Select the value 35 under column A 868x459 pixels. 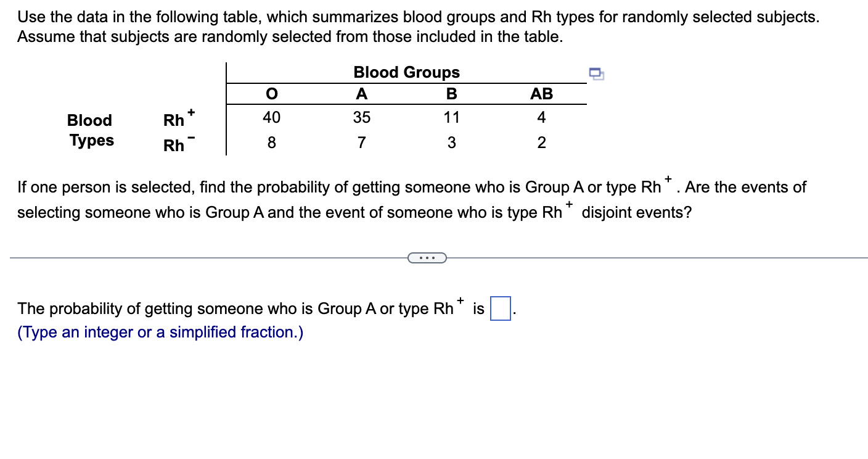point(362,117)
